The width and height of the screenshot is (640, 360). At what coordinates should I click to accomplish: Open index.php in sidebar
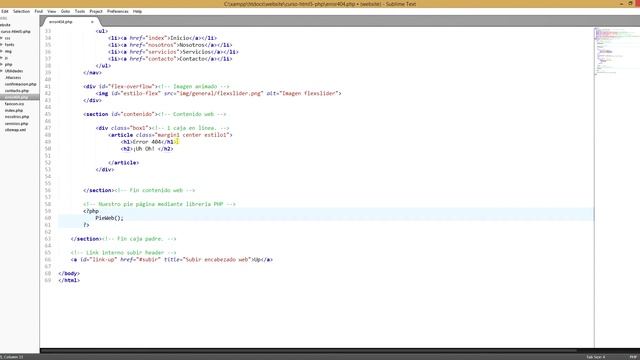pyautogui.click(x=14, y=110)
